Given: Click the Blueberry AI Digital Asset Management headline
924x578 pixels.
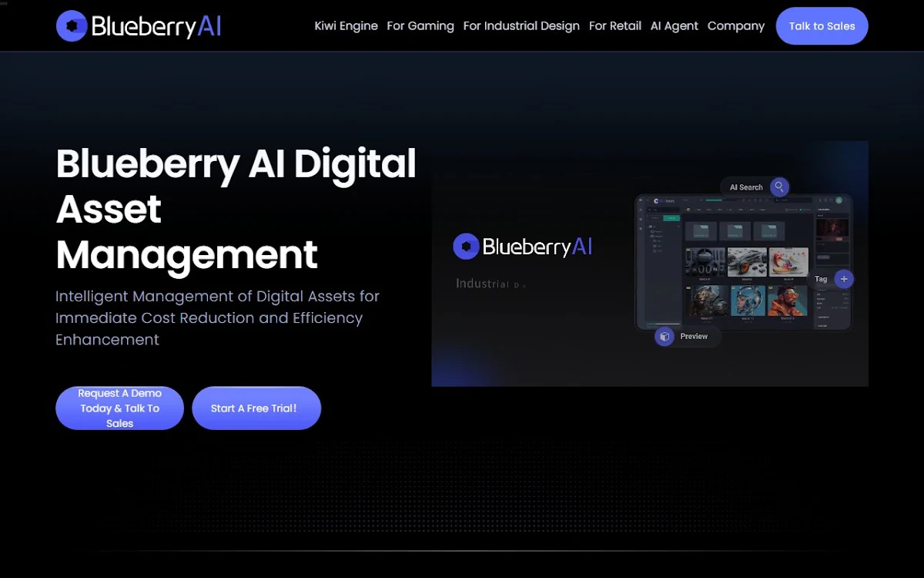Looking at the screenshot, I should (x=236, y=209).
